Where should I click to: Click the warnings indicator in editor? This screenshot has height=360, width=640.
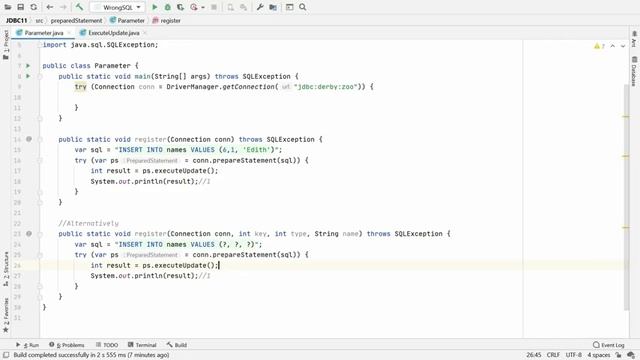coord(599,46)
